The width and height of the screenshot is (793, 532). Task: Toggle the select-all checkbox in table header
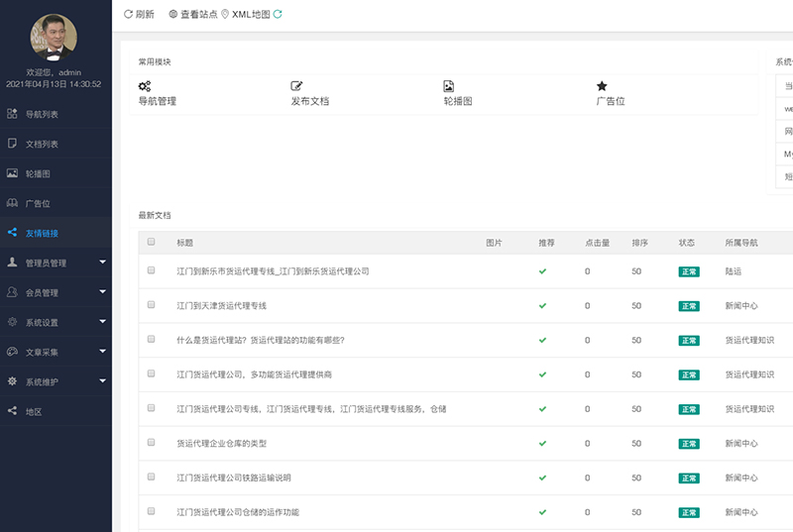pos(152,242)
